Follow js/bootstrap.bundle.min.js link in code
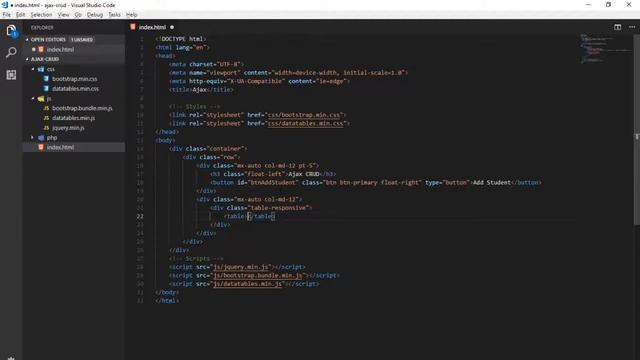This screenshot has height=360, width=640. pos(258,276)
